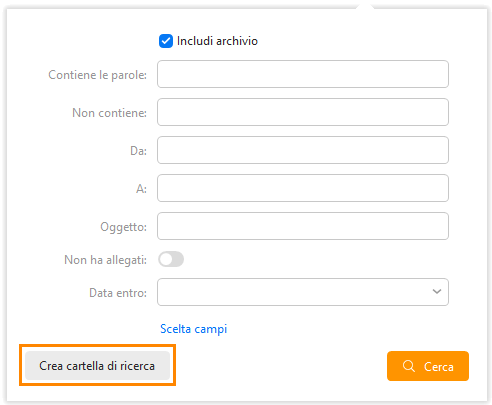The height and width of the screenshot is (405, 492).
Task: Expand the Data entro chevron arrow
Action: (x=437, y=292)
